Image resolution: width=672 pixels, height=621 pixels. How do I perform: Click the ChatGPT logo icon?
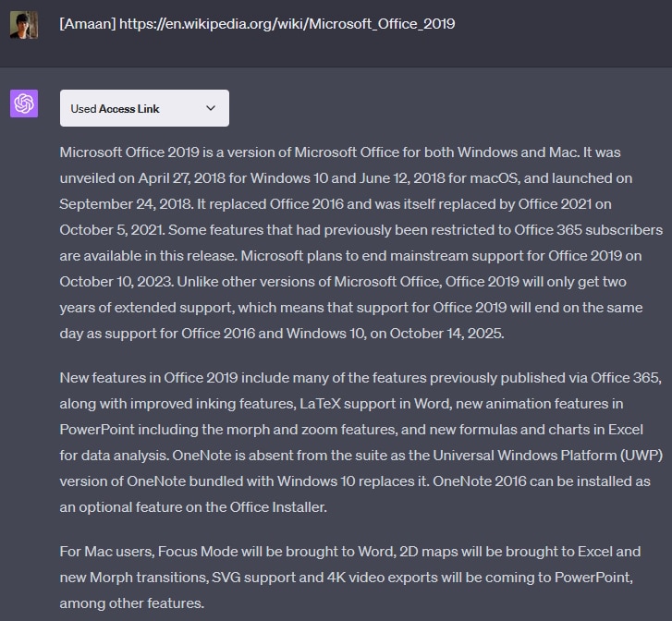24,103
